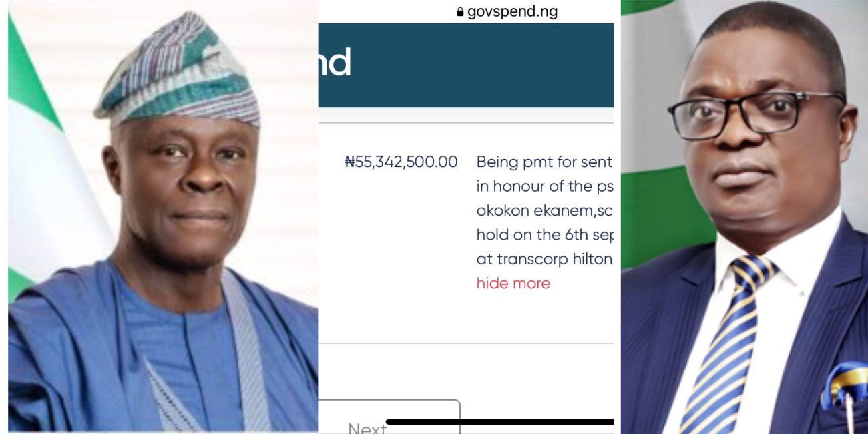Select the ₦55,342,500.00 amount
The image size is (868, 434).
pyautogui.click(x=401, y=162)
